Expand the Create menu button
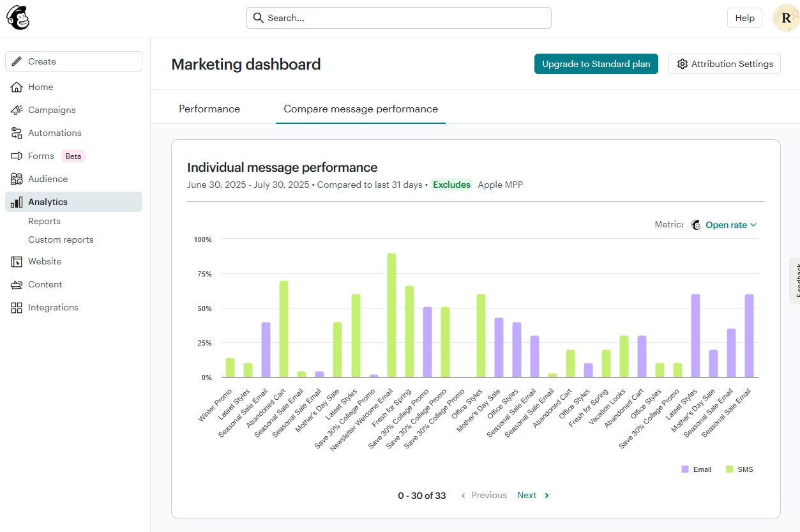Screen dimensions: 800x532 [73, 61]
